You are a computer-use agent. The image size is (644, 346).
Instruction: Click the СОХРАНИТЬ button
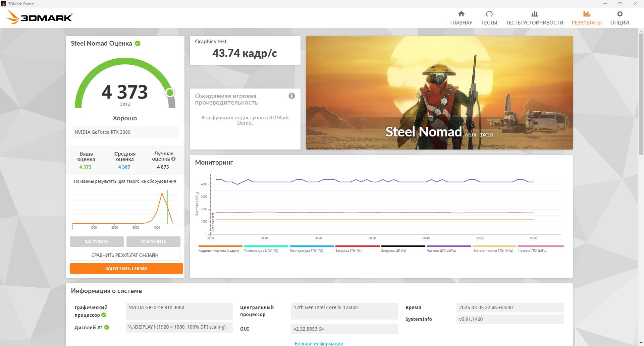(153, 242)
